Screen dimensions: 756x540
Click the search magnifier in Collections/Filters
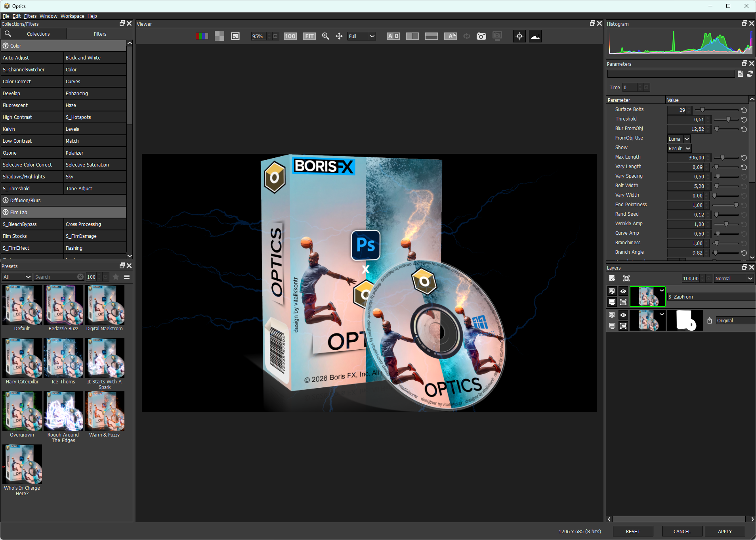point(8,34)
